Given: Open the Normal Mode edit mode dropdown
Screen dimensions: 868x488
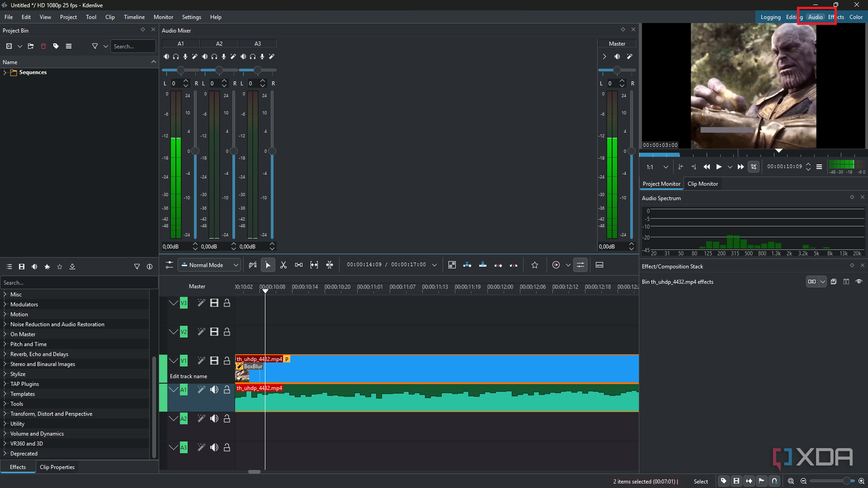Looking at the screenshot, I should pyautogui.click(x=209, y=265).
